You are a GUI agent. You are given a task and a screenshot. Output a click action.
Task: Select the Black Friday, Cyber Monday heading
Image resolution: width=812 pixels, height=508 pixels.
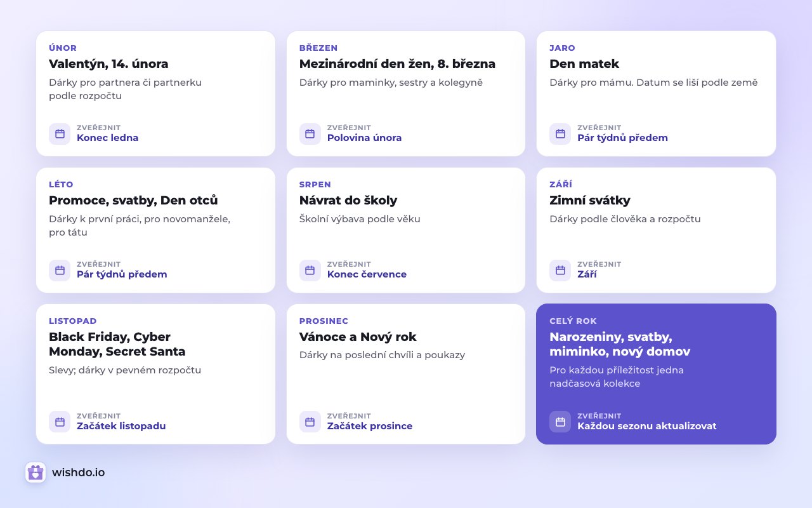click(117, 344)
